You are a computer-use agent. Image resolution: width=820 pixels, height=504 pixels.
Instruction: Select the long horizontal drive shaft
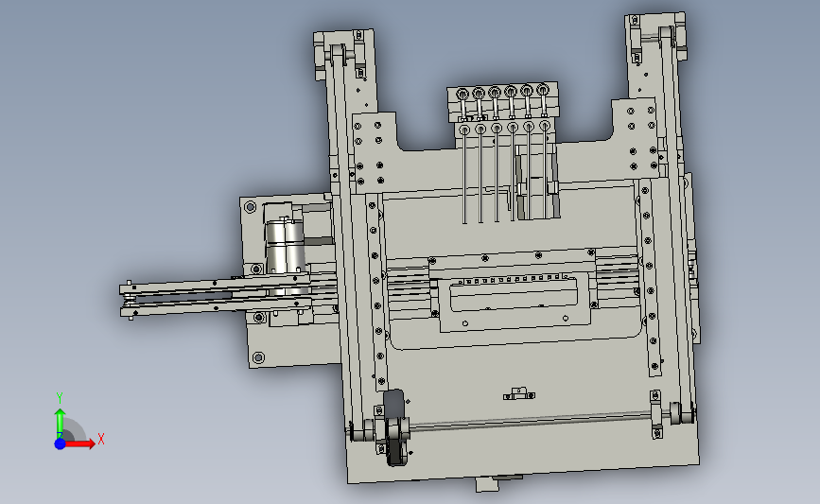530,421
